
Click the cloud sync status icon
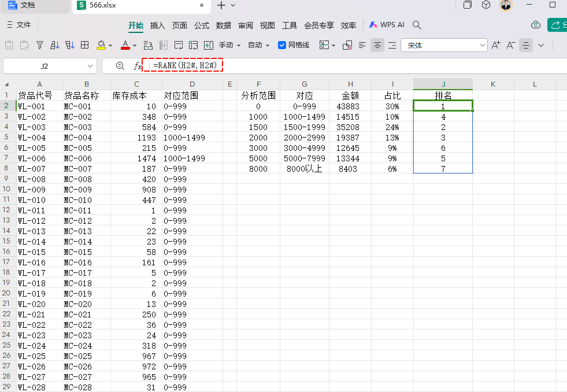(536, 25)
